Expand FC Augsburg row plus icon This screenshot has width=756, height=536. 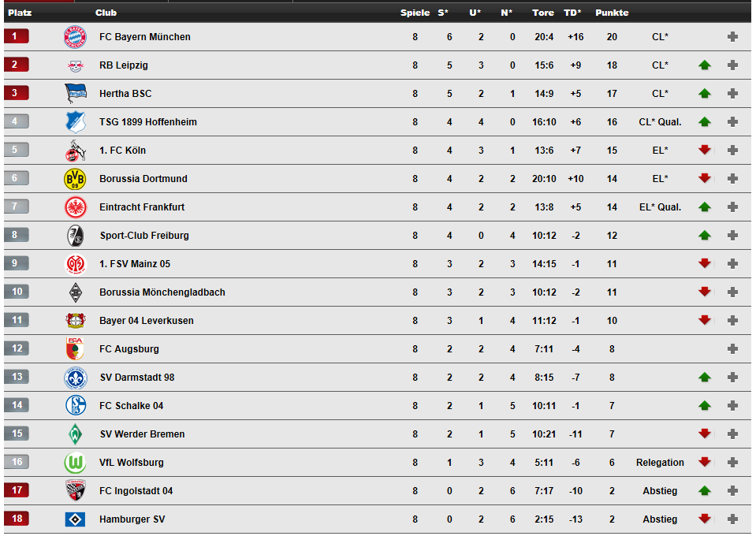click(x=732, y=349)
